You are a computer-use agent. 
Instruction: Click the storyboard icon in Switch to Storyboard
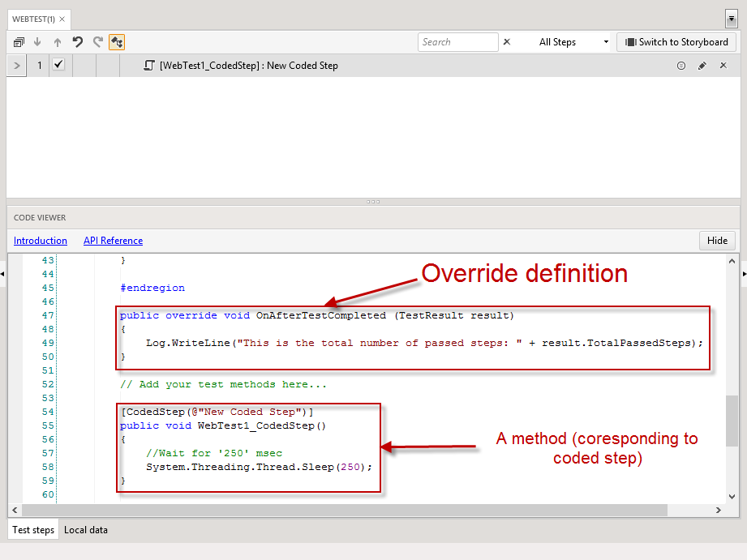pyautogui.click(x=630, y=42)
